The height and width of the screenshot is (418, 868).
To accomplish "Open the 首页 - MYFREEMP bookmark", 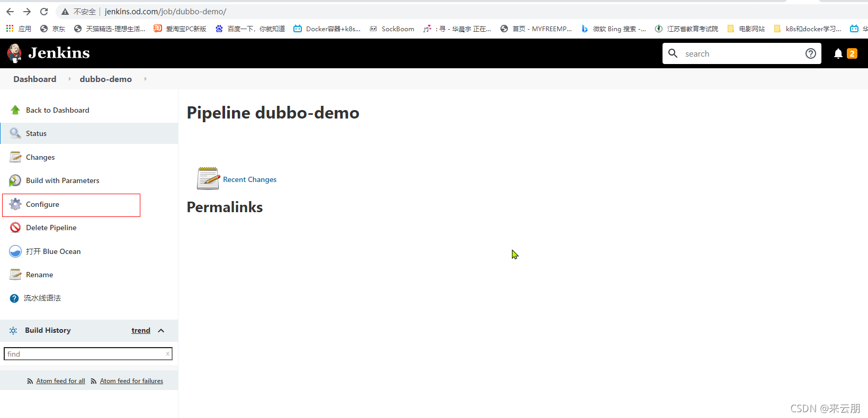I will (x=536, y=29).
